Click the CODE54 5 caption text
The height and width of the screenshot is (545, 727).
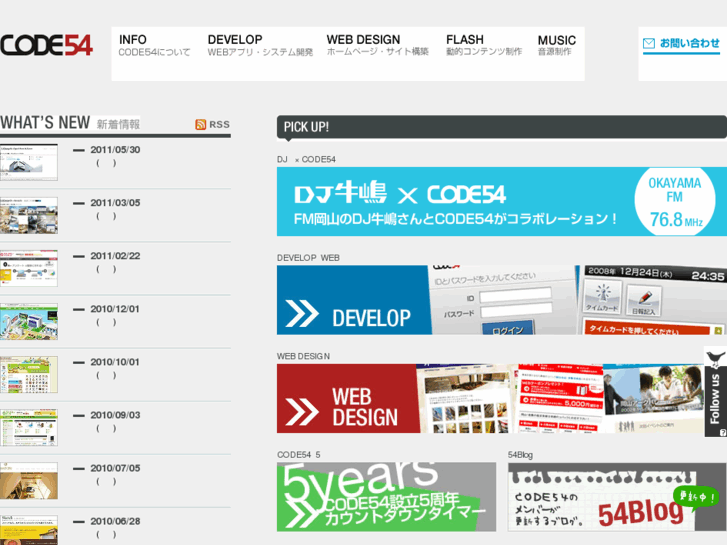[x=299, y=455]
